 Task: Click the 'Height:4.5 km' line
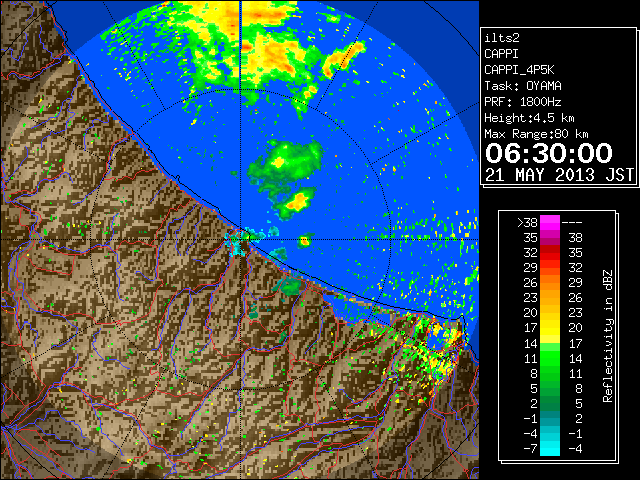tap(529, 118)
